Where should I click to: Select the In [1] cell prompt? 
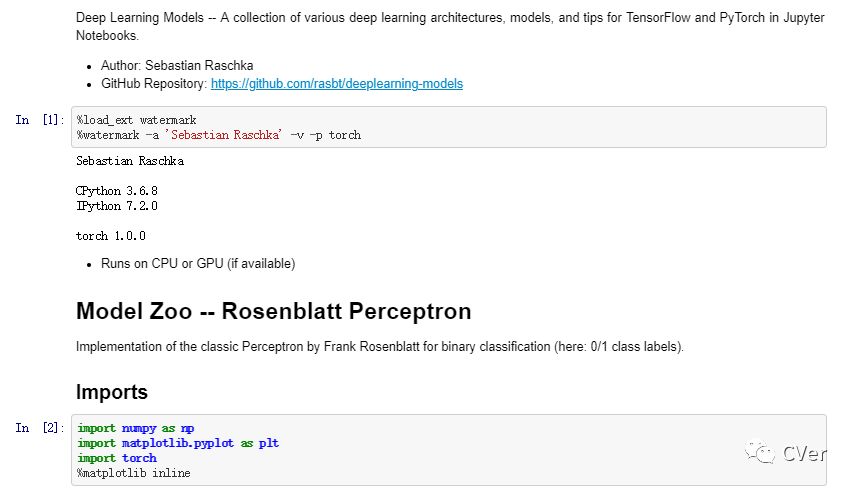(40, 120)
